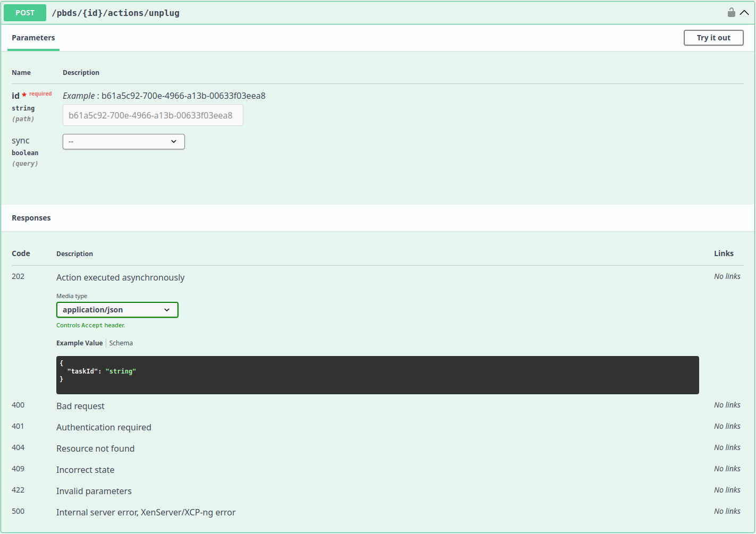Click the "Bad request" response description
756x534 pixels.
click(x=80, y=406)
